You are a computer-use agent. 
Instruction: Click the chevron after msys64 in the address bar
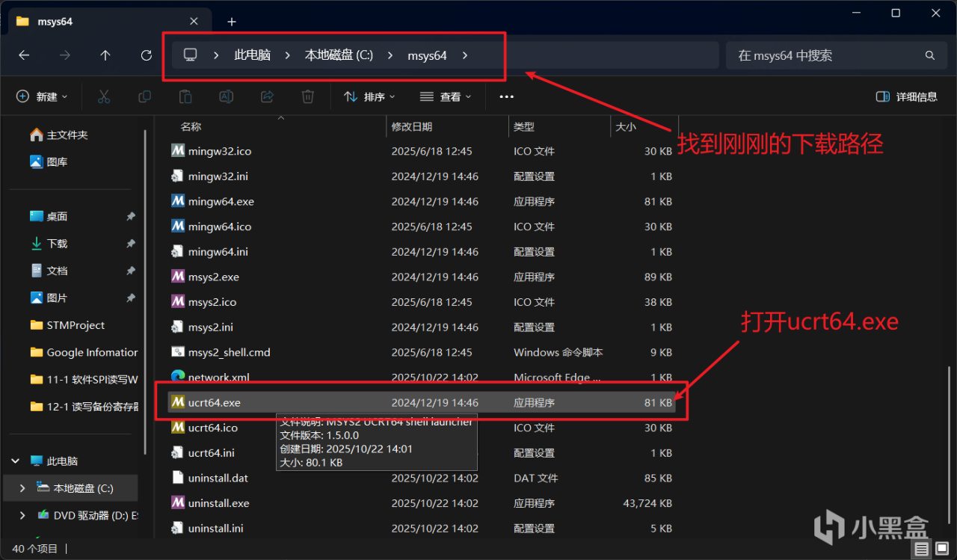[x=464, y=55]
